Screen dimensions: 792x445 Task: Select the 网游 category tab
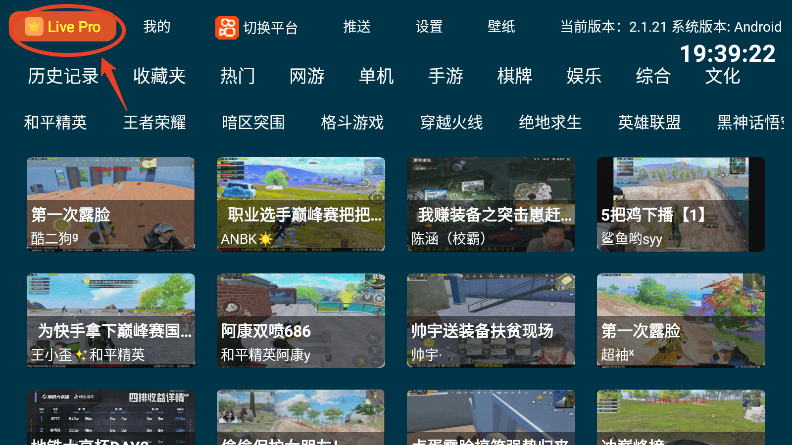coord(307,76)
